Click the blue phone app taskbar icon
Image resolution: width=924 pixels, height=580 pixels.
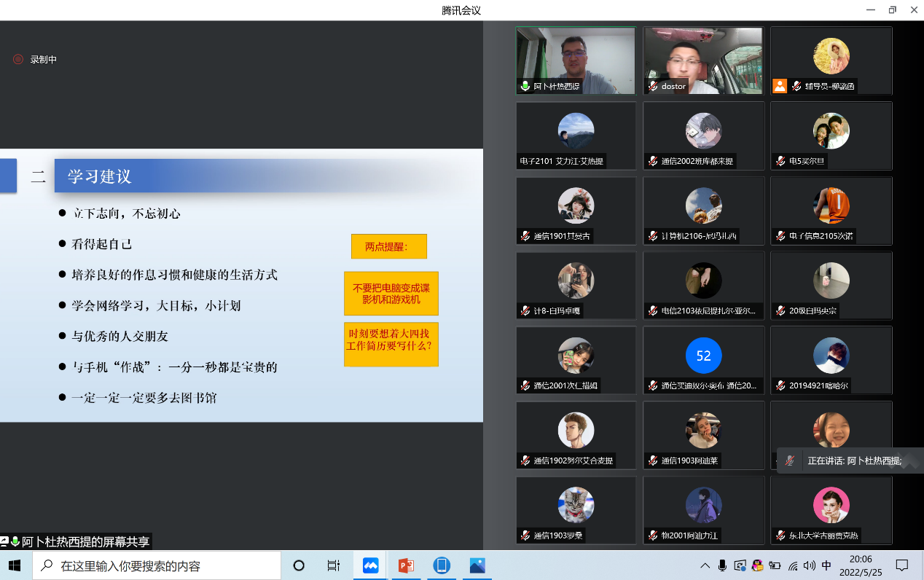(x=442, y=565)
